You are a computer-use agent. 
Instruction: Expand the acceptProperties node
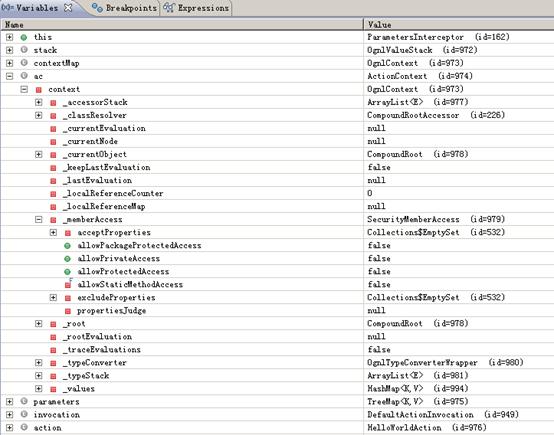(x=53, y=233)
